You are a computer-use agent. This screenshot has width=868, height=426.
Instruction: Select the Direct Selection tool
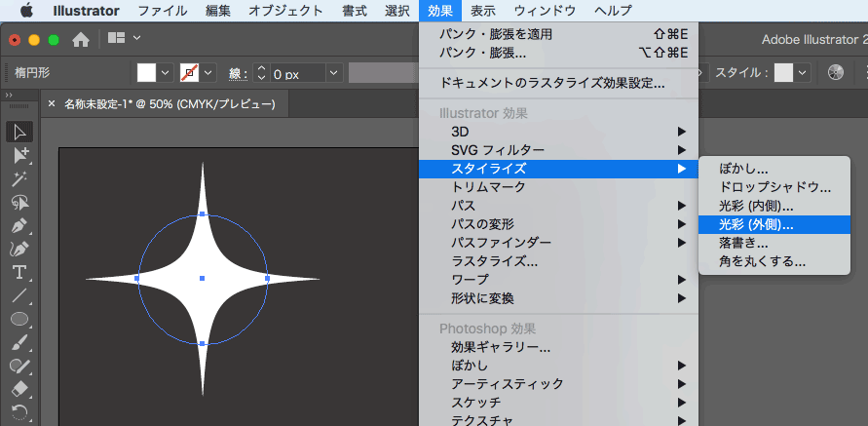coord(19,156)
